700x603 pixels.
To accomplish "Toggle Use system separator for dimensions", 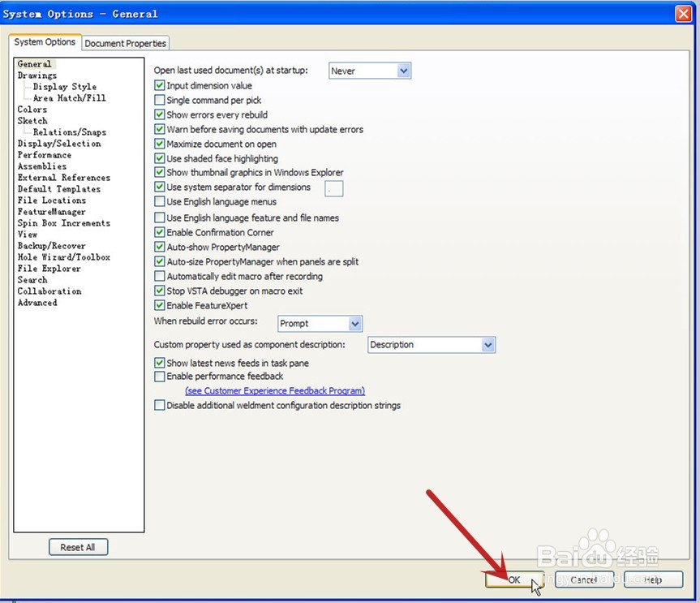I will point(159,187).
